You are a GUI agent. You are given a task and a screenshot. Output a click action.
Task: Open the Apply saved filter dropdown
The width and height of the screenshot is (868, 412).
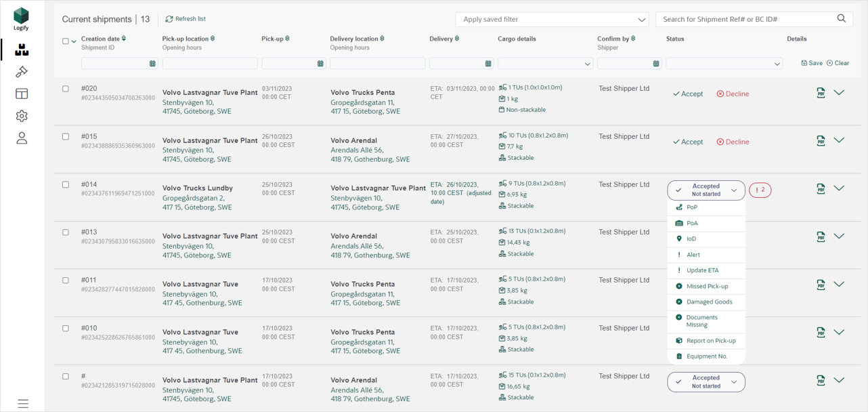click(x=552, y=20)
